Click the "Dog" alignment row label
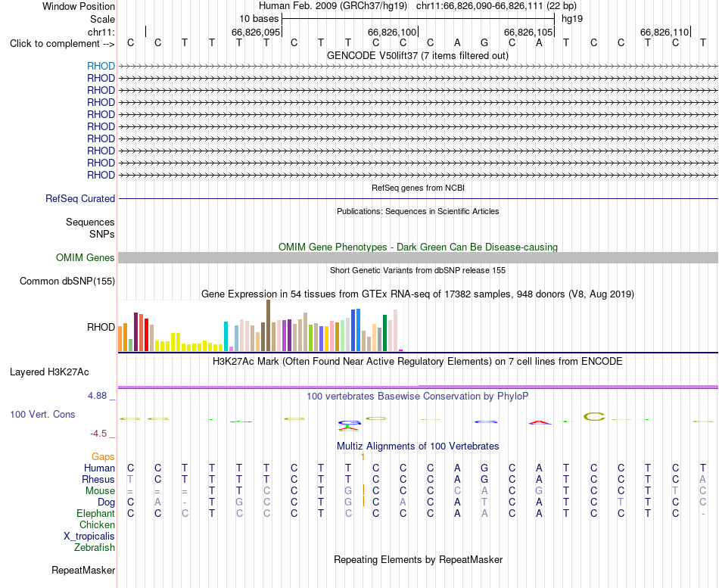The image size is (719, 588). (x=106, y=502)
